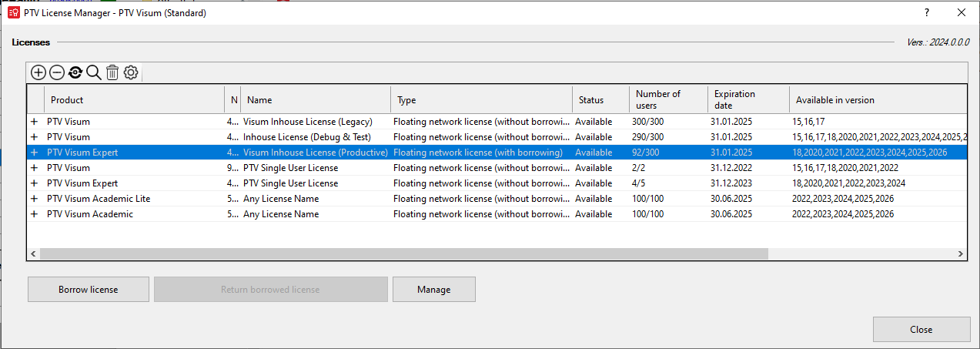This screenshot has width=980, height=349.
Task: Click the PTV License Manager title icon
Action: (13, 13)
